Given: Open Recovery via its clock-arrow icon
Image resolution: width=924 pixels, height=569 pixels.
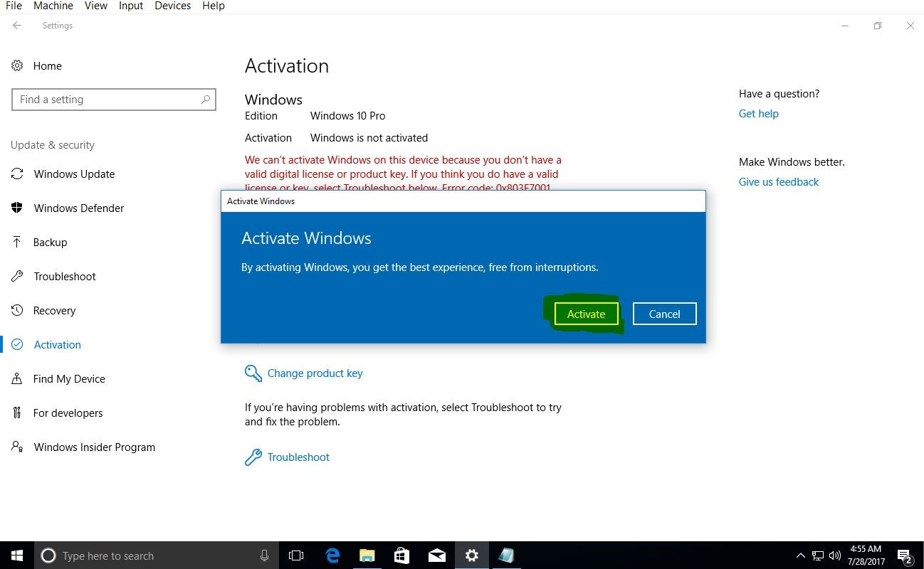Looking at the screenshot, I should click(x=17, y=310).
